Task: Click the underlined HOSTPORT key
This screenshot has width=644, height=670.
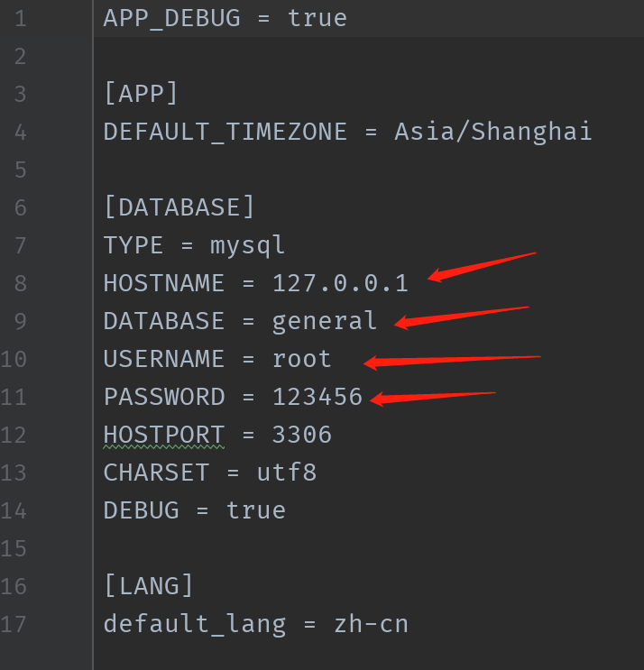Action: click(x=164, y=435)
